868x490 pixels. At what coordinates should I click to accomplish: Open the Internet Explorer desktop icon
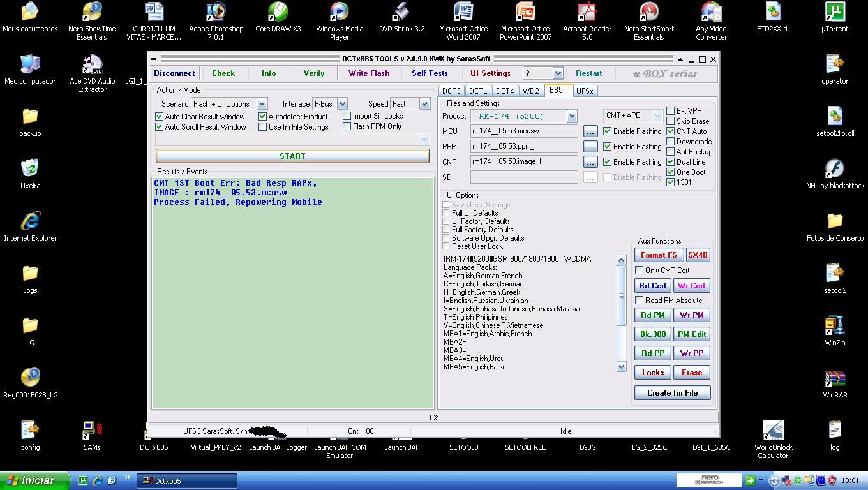(x=30, y=226)
